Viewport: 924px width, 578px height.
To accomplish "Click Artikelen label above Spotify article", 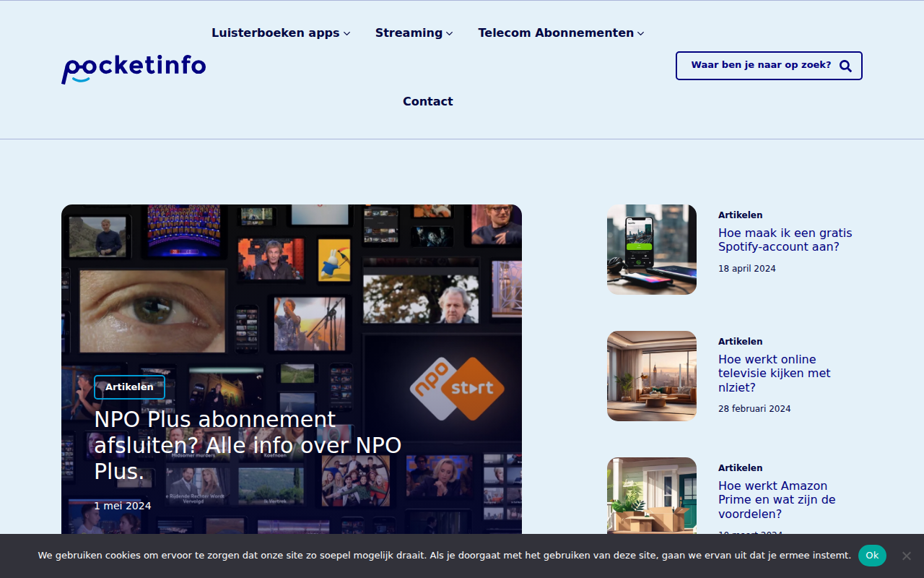I will point(741,215).
